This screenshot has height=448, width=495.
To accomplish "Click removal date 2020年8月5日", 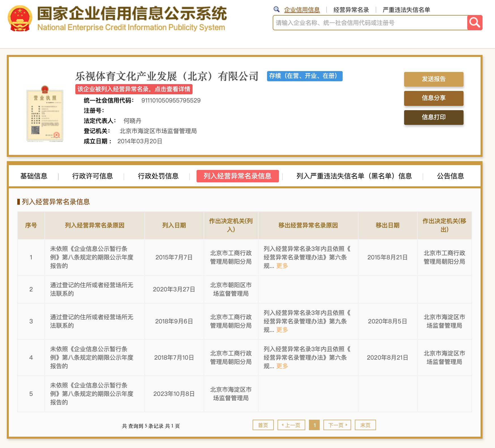I will click(x=388, y=321).
